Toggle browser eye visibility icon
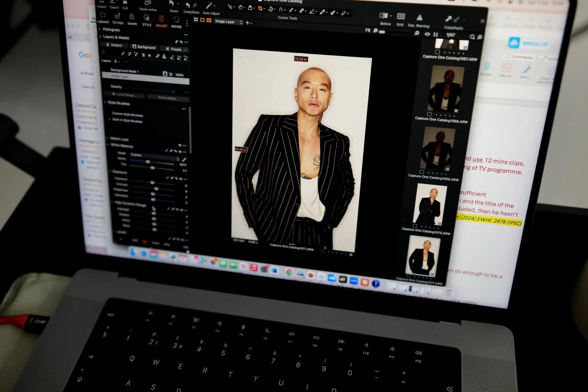This screenshot has width=588, height=392. (x=427, y=34)
